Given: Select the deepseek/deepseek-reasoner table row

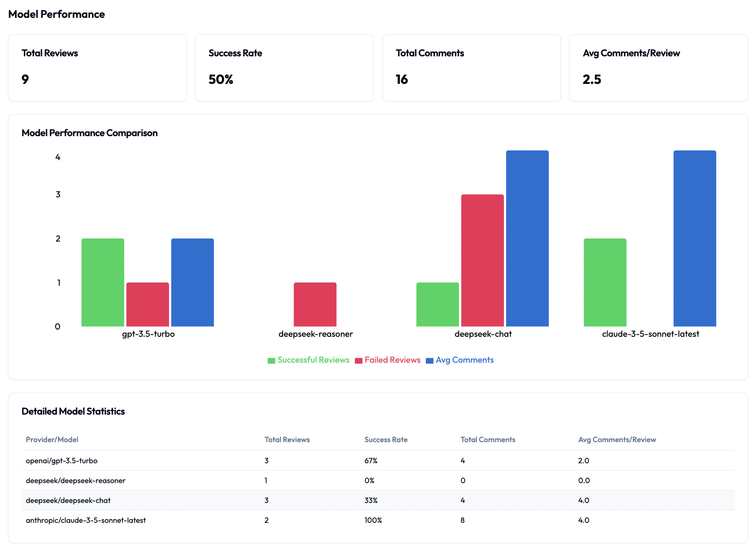Looking at the screenshot, I should [378, 480].
